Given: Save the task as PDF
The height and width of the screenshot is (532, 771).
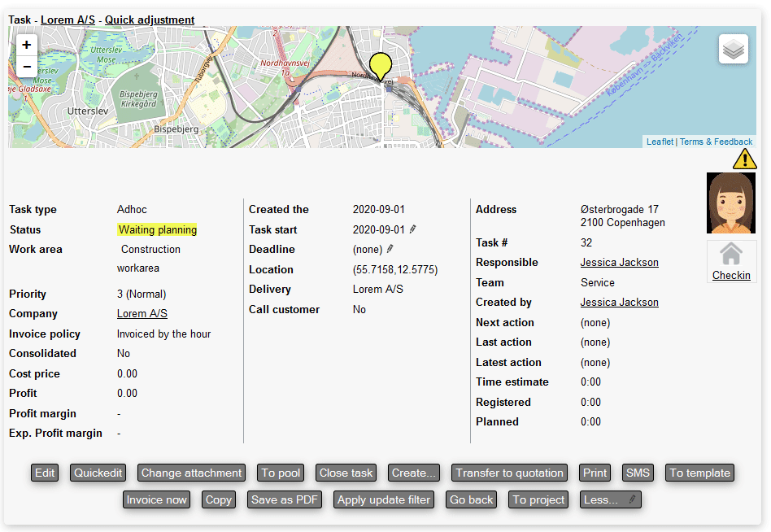Looking at the screenshot, I should (x=285, y=499).
